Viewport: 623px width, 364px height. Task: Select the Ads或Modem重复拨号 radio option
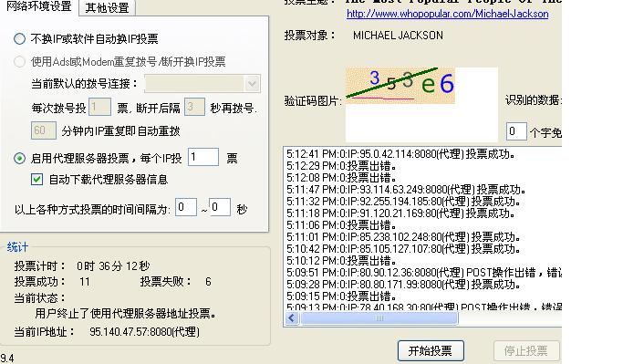pyautogui.click(x=19, y=62)
